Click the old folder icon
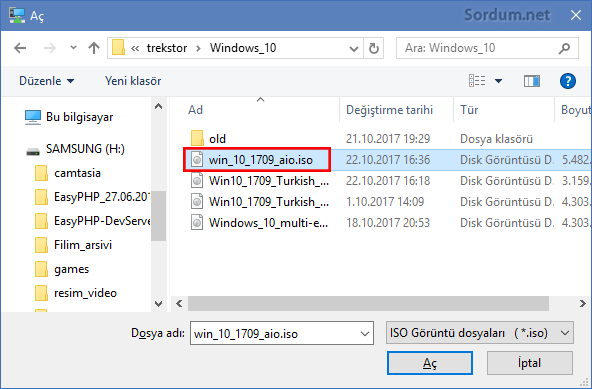This screenshot has height=389, width=592. [197, 139]
